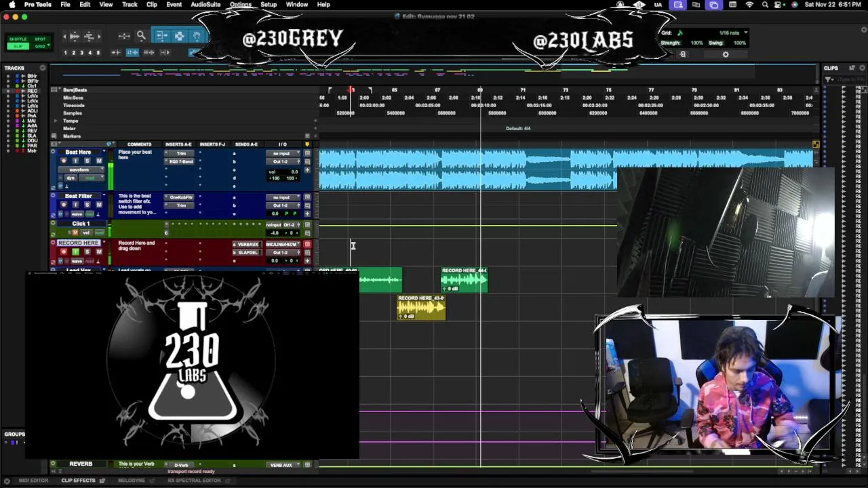Select the Grabber hand tool
Viewport: 868px width, 488px height.
pos(196,36)
